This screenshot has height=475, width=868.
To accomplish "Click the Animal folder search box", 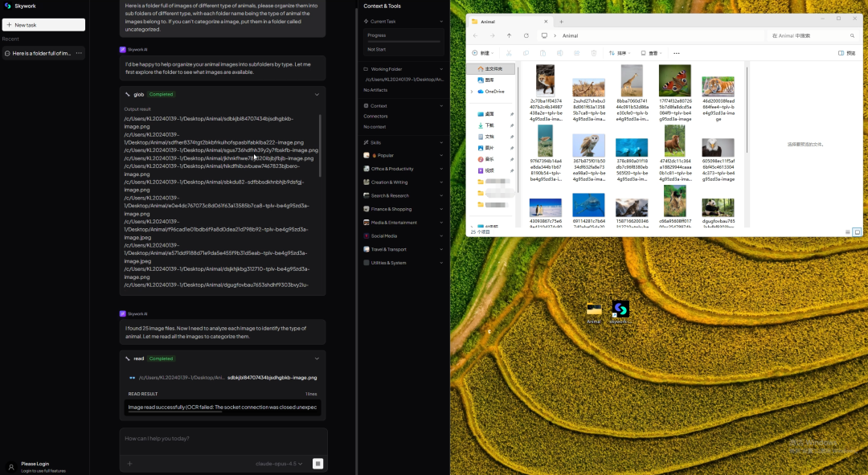I will (x=813, y=35).
